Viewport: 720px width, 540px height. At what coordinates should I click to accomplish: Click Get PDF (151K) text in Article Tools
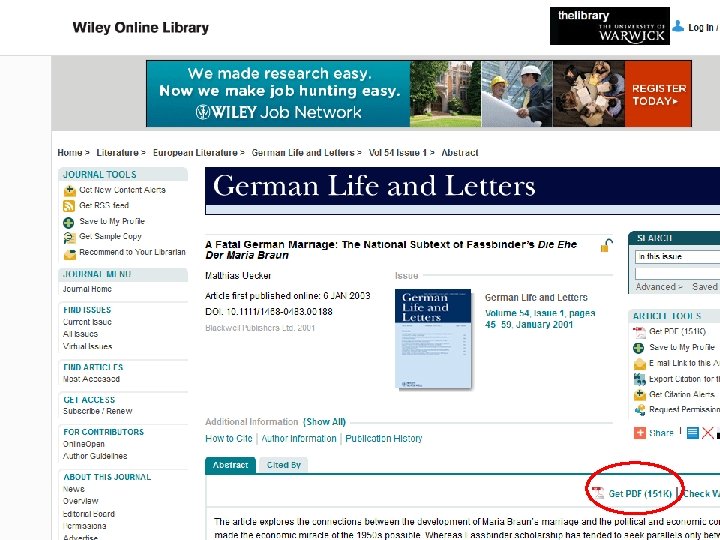click(x=677, y=332)
